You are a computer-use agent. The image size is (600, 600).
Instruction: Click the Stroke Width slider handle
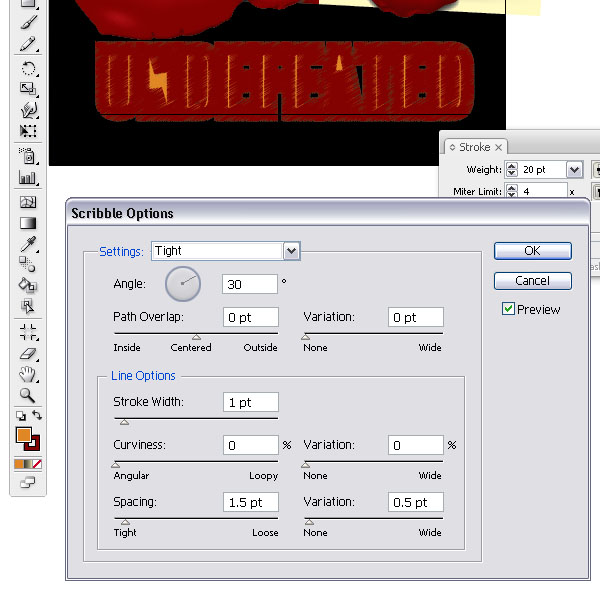[x=124, y=422]
